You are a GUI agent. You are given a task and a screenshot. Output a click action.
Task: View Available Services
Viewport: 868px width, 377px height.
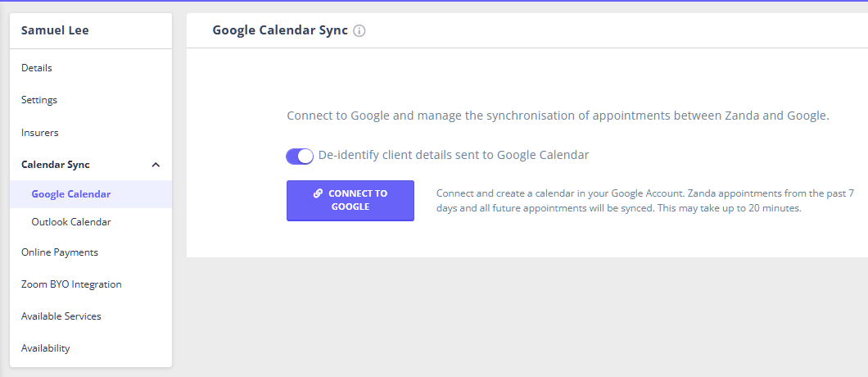[x=61, y=316]
